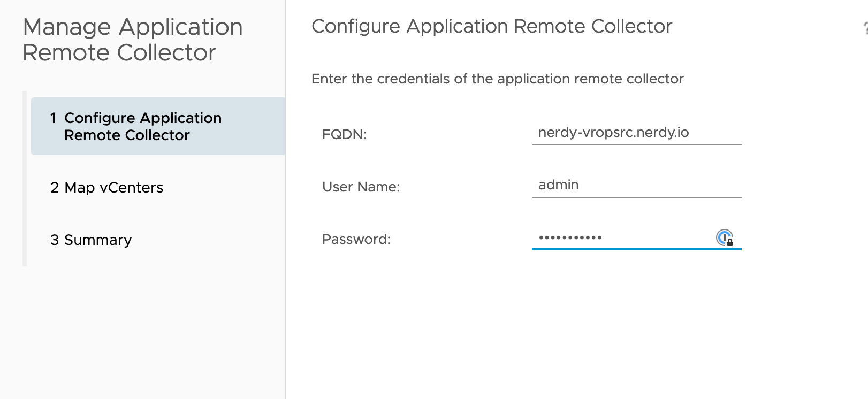The height and width of the screenshot is (399, 868).
Task: Click the gray vertical step indicator bar
Action: [25, 179]
